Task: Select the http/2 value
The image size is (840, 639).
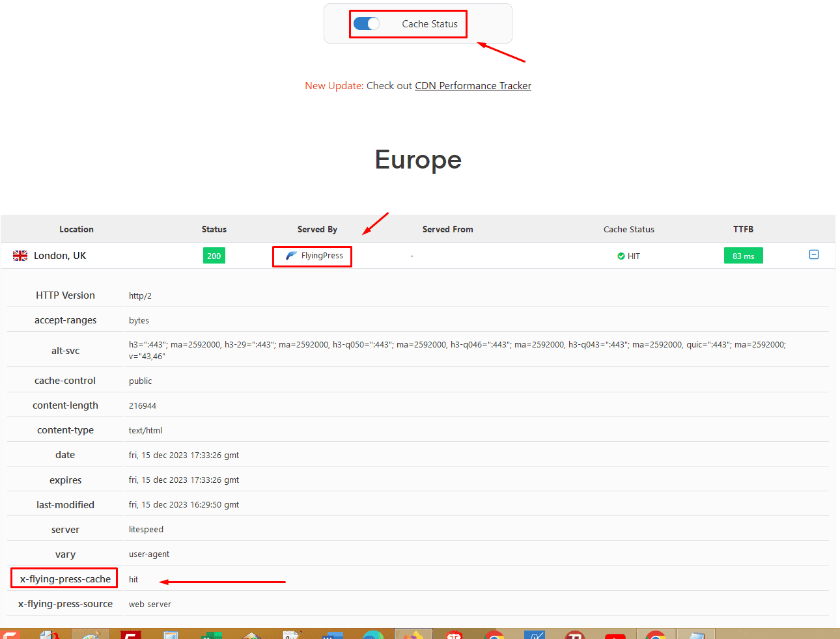Action: (140, 295)
